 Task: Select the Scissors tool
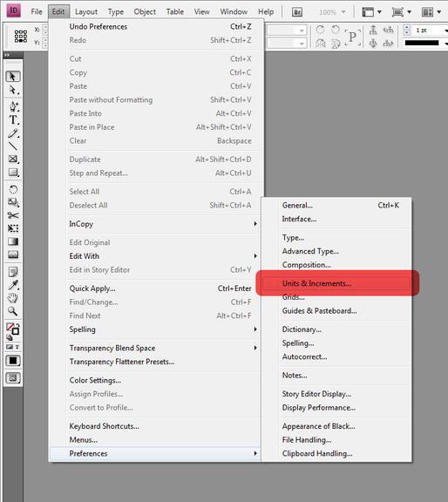click(13, 215)
